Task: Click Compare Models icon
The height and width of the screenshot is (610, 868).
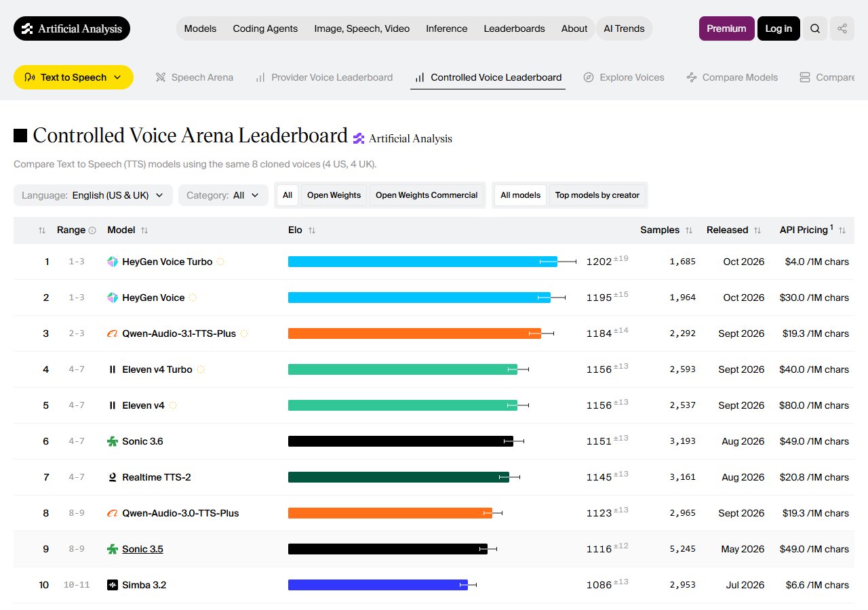Action: (x=692, y=77)
